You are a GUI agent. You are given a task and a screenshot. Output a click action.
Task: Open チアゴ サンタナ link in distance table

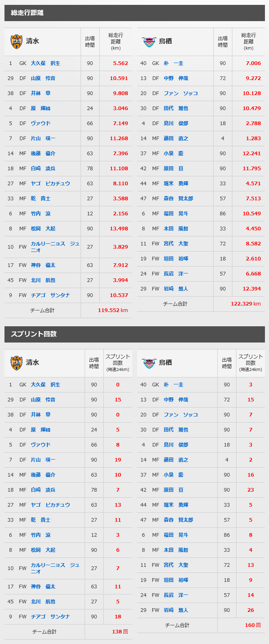pyautogui.click(x=50, y=295)
